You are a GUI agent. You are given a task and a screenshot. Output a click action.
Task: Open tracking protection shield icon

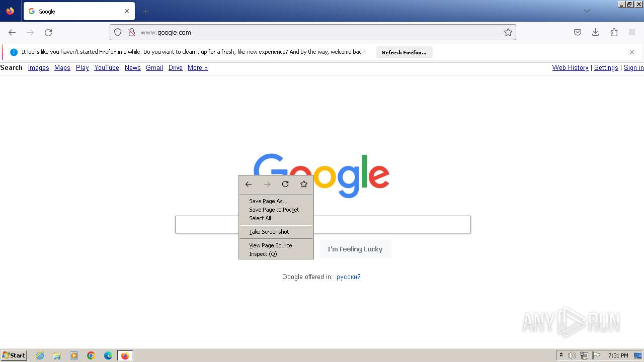click(x=118, y=32)
